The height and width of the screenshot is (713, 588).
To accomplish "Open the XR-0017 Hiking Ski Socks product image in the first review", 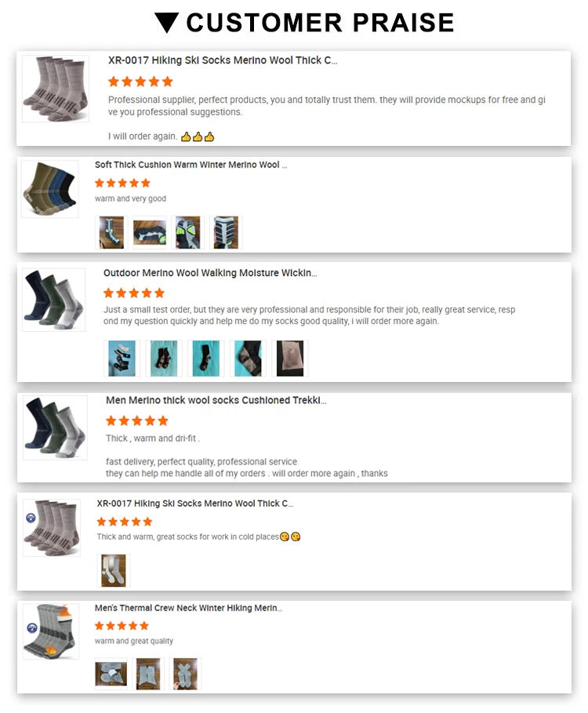I will click(56, 88).
